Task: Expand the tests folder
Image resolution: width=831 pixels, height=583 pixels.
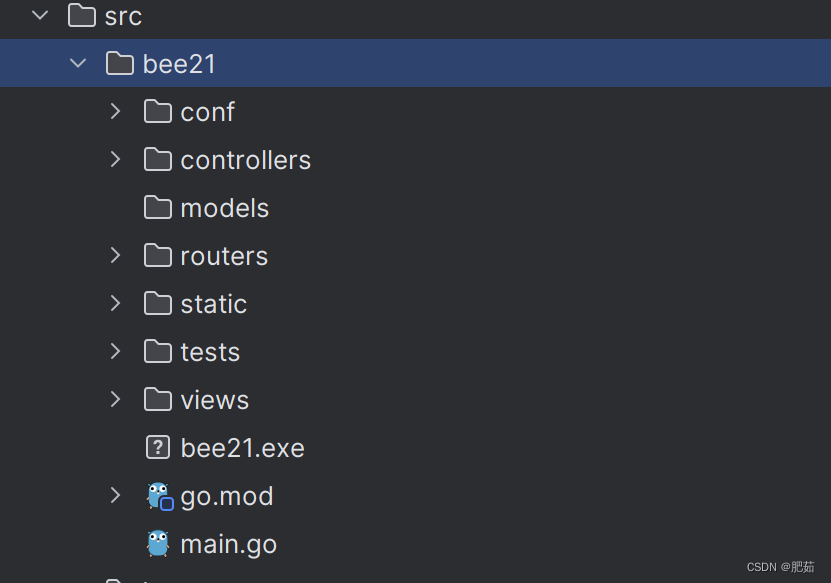Action: point(115,351)
